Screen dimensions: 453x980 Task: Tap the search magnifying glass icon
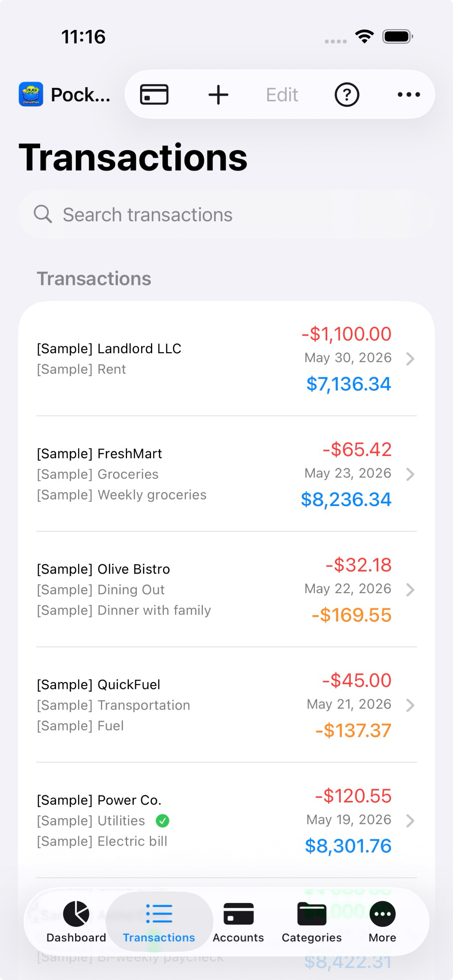[43, 214]
